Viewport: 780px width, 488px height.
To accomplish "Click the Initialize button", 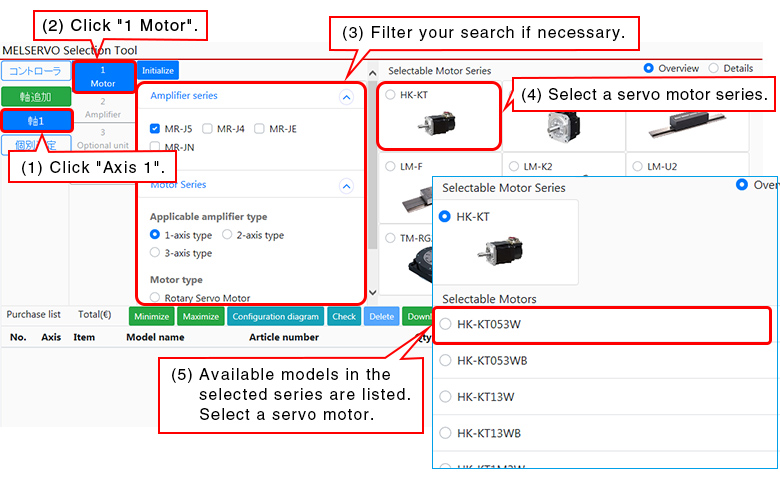I will (158, 71).
